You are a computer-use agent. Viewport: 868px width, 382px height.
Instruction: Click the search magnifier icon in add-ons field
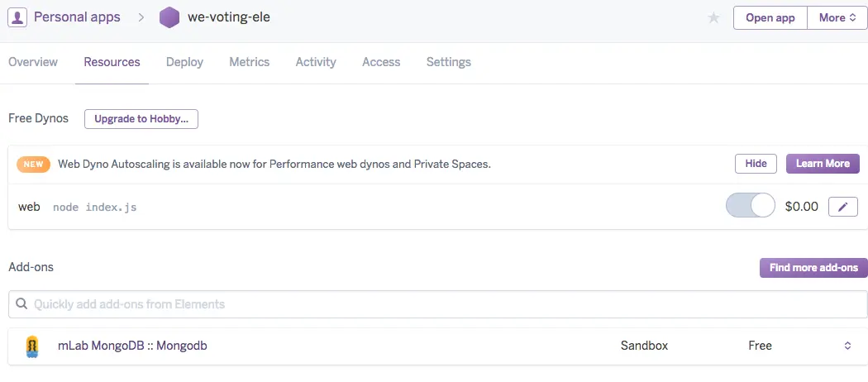[21, 304]
